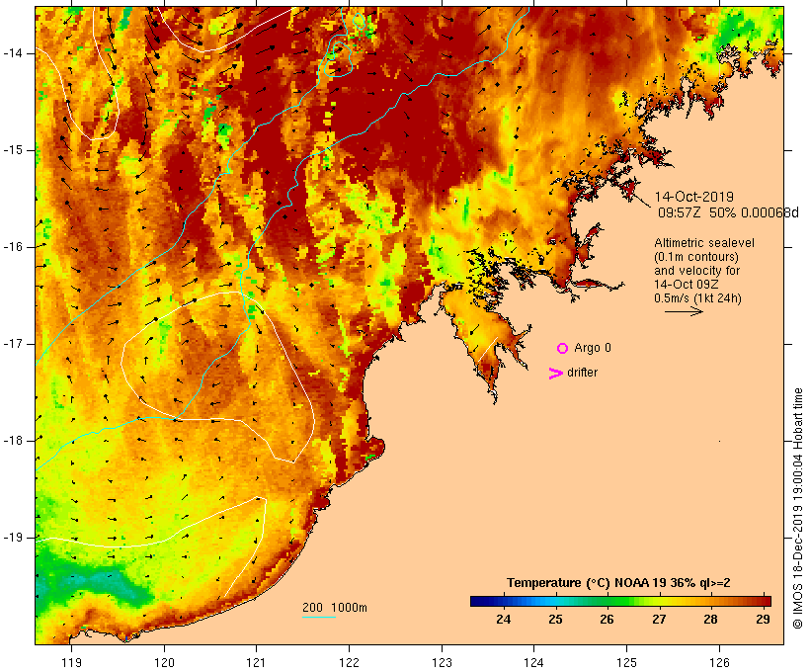Click the 'drifter' legend label

(582, 373)
